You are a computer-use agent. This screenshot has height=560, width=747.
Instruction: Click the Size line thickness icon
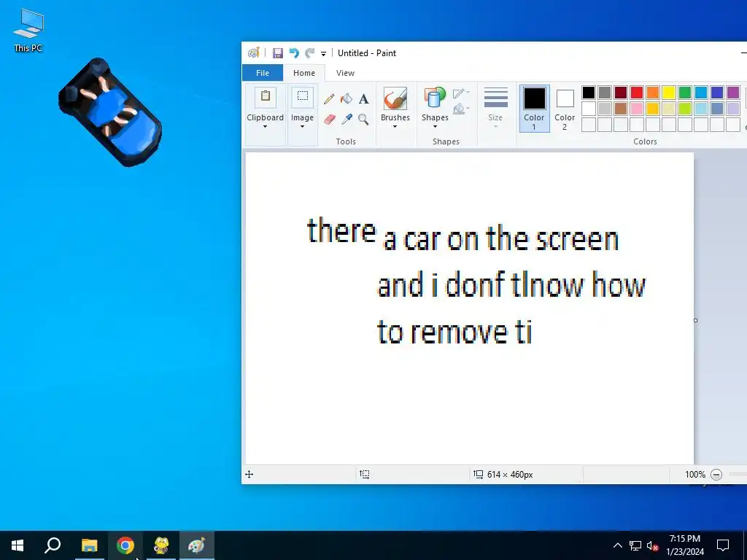[x=495, y=98]
